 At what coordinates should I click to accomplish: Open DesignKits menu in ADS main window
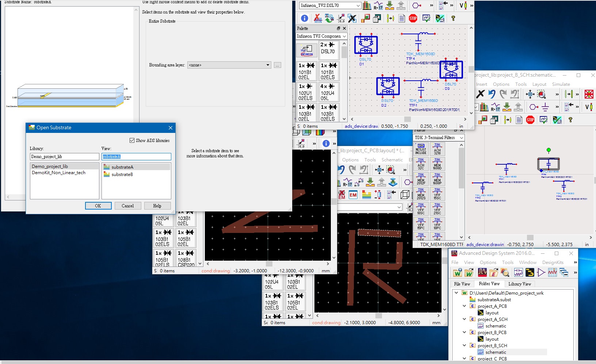[553, 263]
